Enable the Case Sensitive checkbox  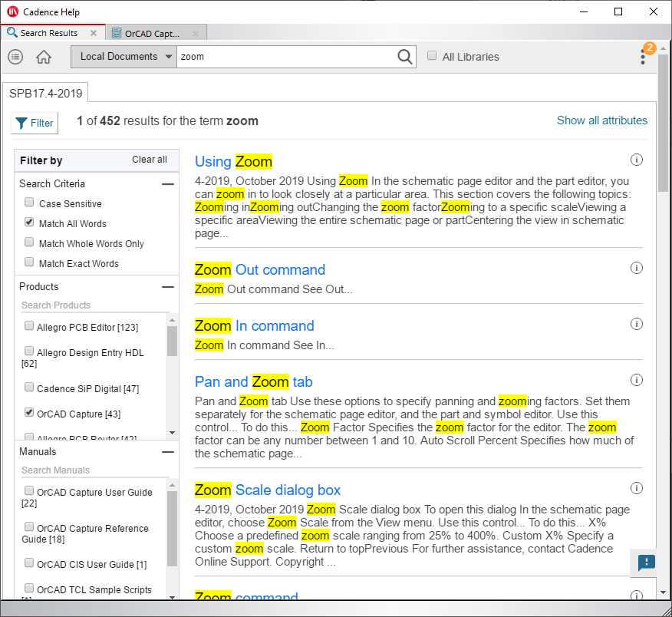29,202
